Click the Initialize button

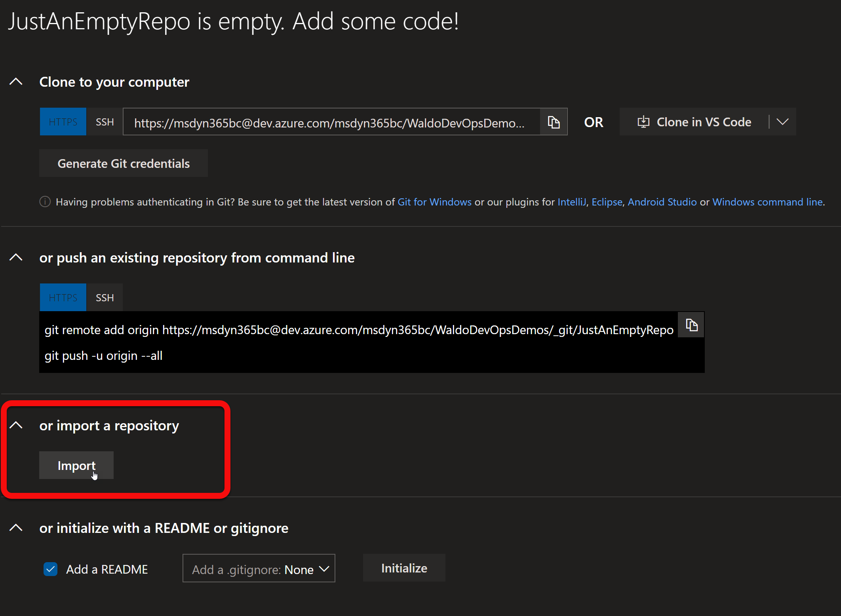click(x=403, y=568)
